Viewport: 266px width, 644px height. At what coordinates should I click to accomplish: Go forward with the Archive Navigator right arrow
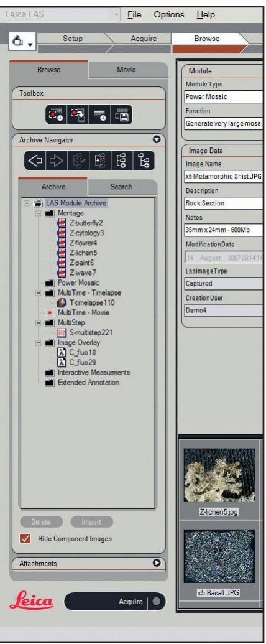[57, 161]
